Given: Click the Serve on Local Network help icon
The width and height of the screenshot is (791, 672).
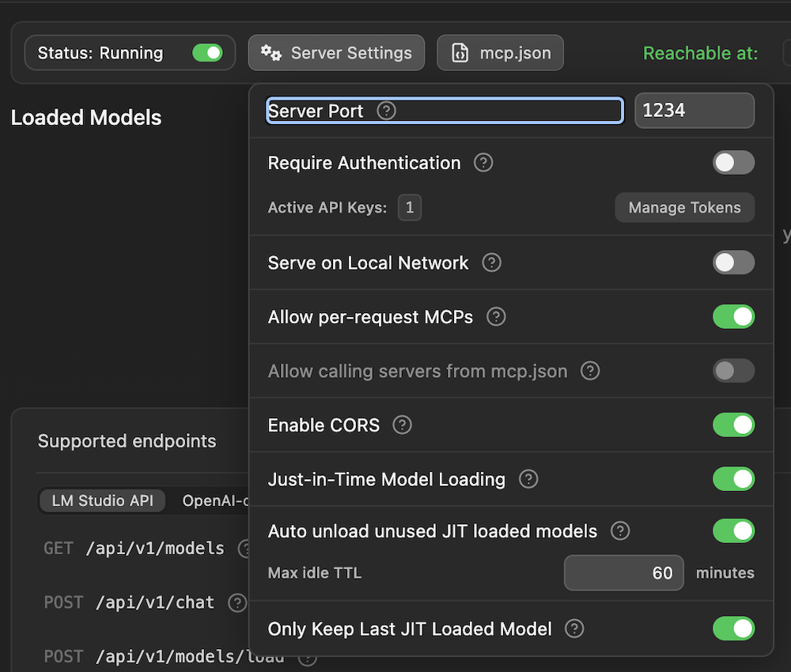Looking at the screenshot, I should [491, 262].
